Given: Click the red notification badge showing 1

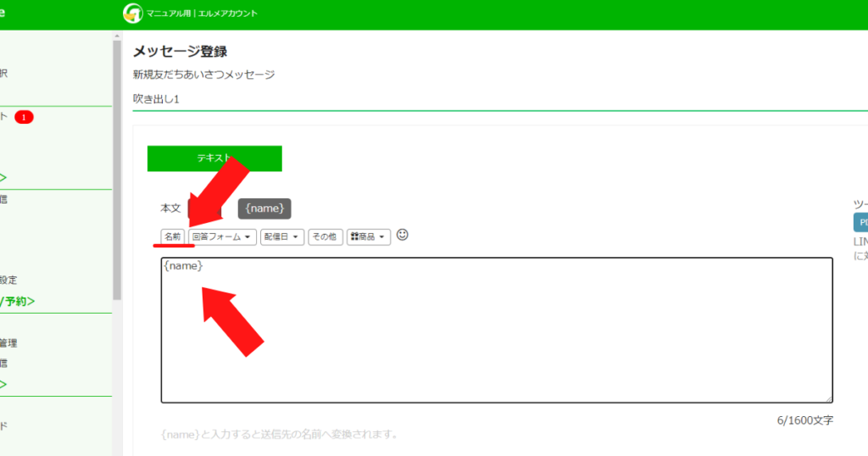Looking at the screenshot, I should pos(24,117).
